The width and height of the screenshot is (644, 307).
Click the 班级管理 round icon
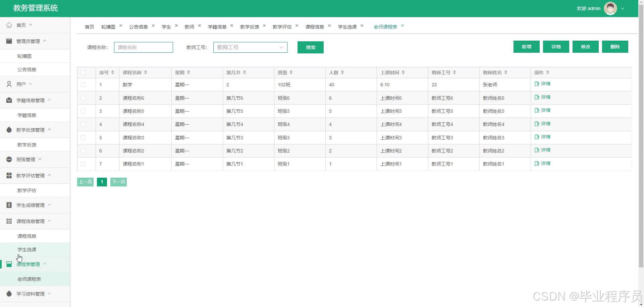pyautogui.click(x=9, y=159)
